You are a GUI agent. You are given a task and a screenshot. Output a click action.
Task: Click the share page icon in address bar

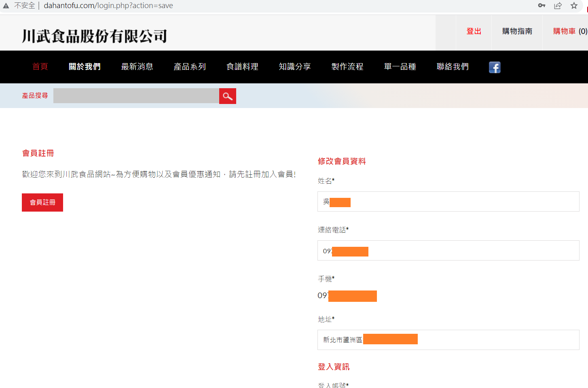(x=558, y=6)
